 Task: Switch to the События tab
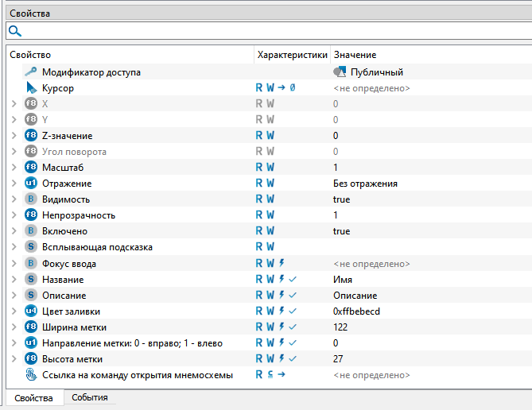click(x=89, y=397)
